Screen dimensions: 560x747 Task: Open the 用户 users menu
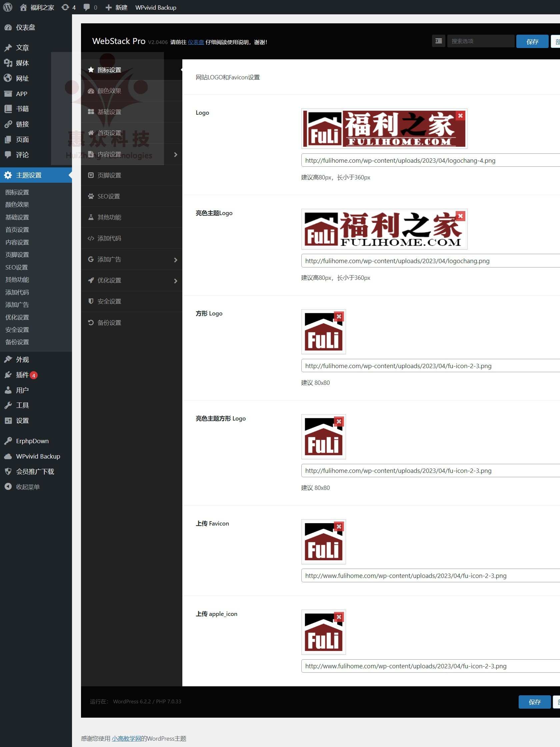tap(36, 391)
